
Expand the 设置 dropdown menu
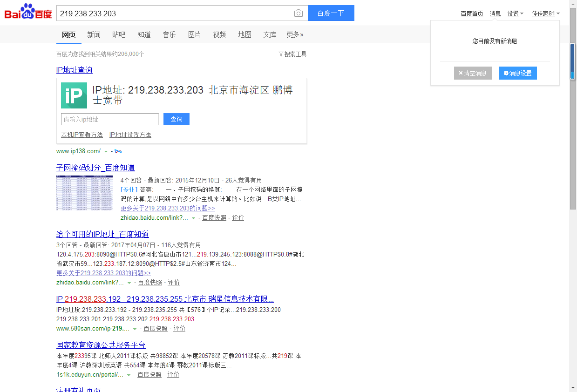(516, 14)
